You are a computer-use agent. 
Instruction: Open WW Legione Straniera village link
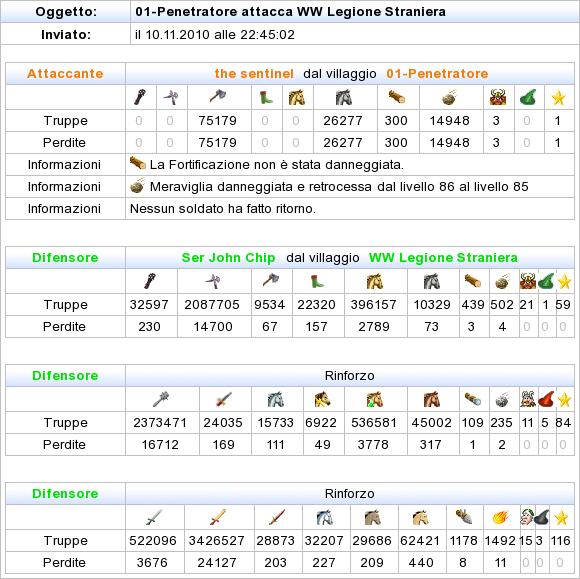click(443, 257)
